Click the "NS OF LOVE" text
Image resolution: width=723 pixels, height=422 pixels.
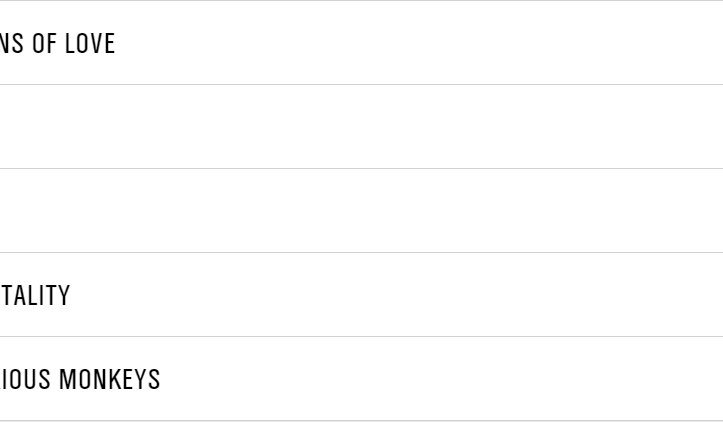tap(57, 44)
